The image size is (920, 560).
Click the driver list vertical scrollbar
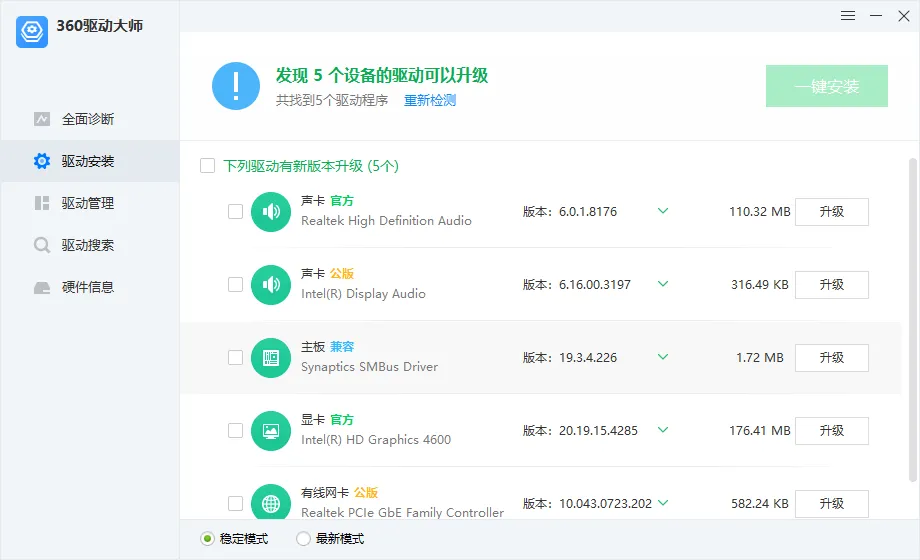[913, 320]
